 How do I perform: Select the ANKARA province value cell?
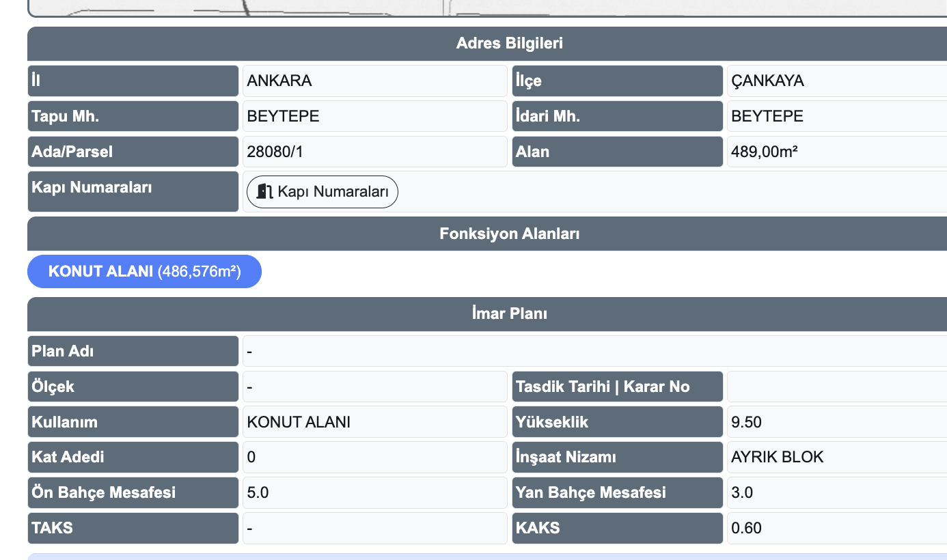[x=374, y=81]
